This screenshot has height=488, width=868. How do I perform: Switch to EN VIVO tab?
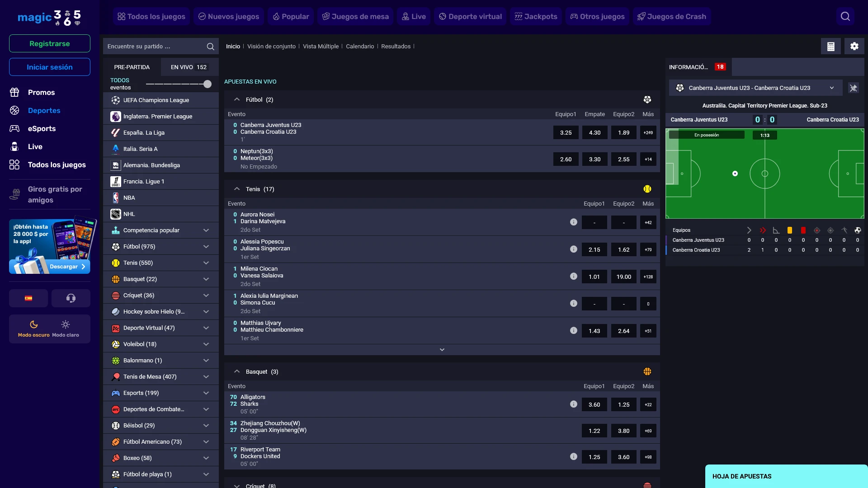(189, 67)
